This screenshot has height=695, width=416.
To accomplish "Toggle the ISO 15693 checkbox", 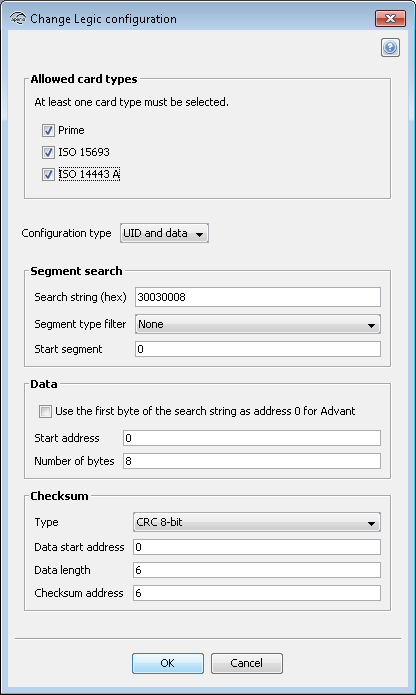I will [48, 152].
